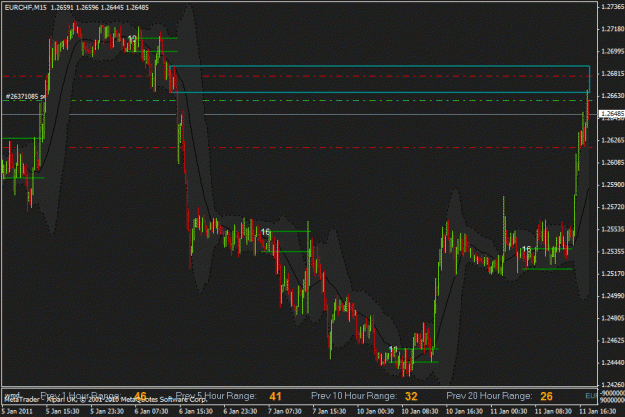Click price axis label 1.25900
Screen dimensions: 625x417
pyautogui.click(x=613, y=185)
